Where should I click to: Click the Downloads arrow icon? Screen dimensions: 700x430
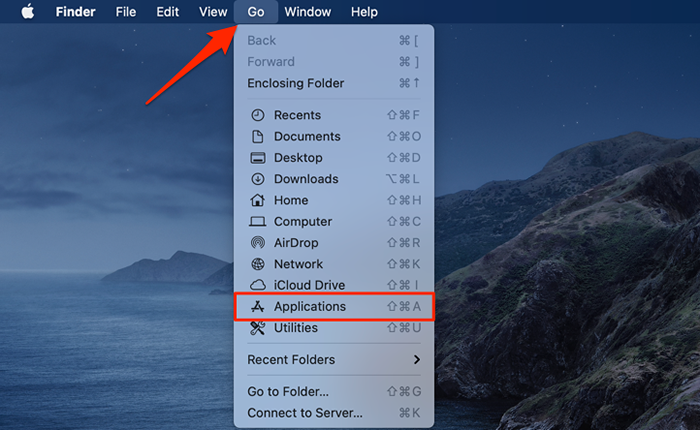(x=258, y=179)
